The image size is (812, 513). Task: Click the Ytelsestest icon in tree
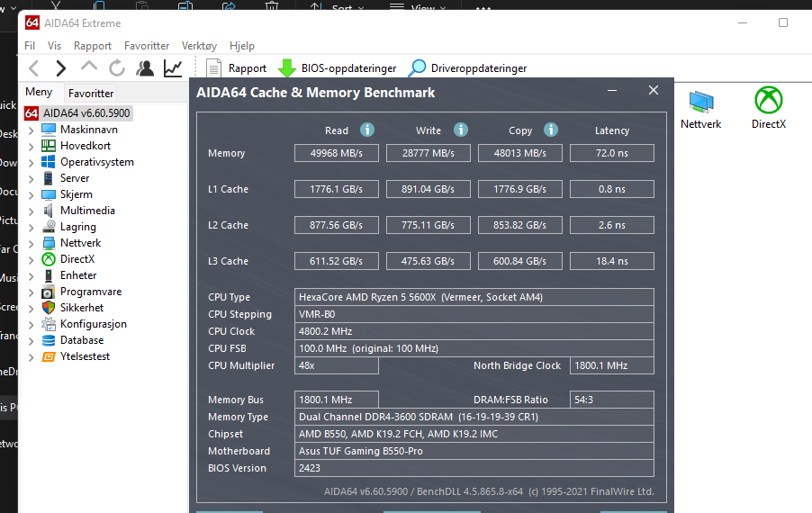[x=48, y=356]
